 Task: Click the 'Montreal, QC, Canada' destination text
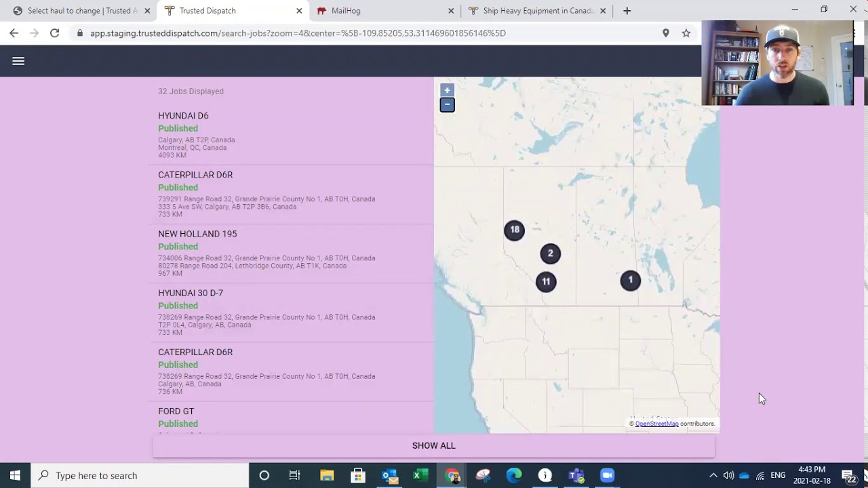point(193,148)
